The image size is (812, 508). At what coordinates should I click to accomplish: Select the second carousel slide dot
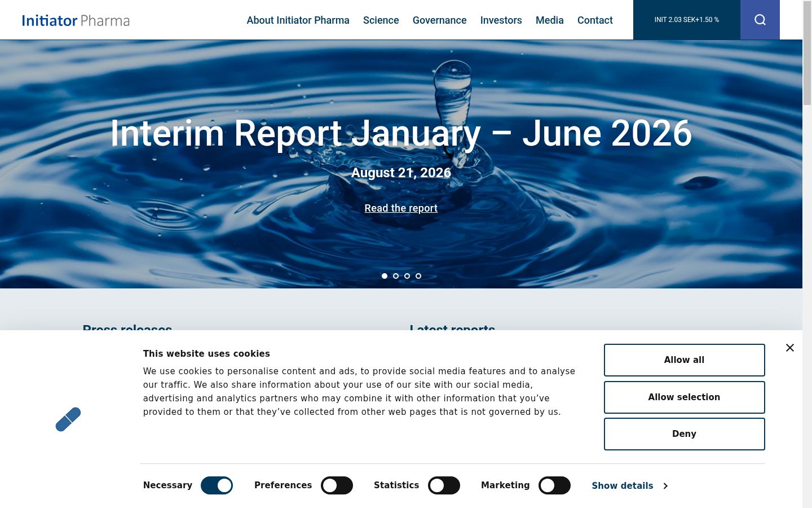396,276
